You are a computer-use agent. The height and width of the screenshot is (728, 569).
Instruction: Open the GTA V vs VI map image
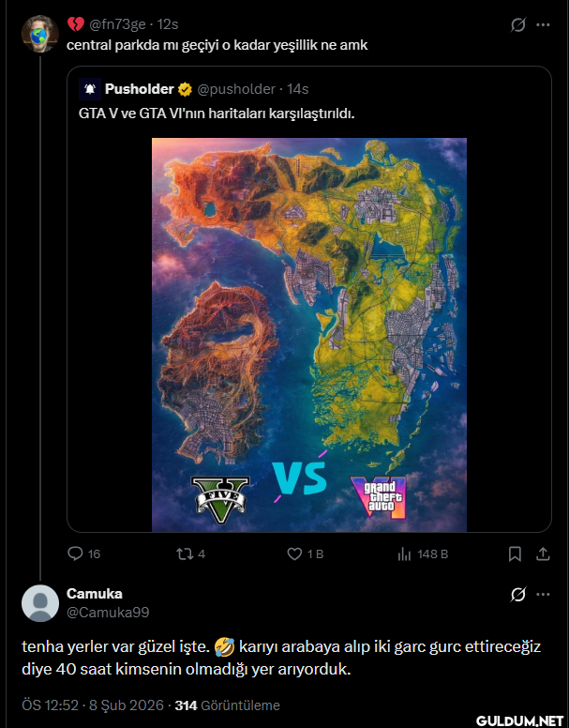(x=308, y=335)
